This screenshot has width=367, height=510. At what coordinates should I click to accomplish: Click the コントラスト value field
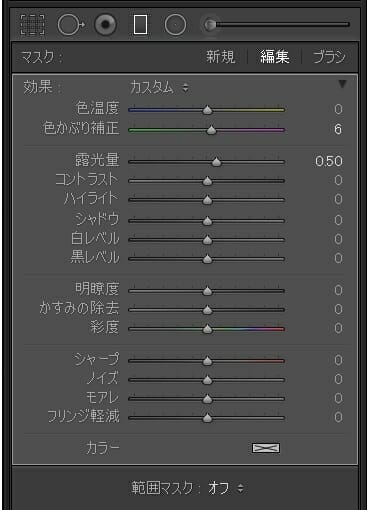click(338, 180)
